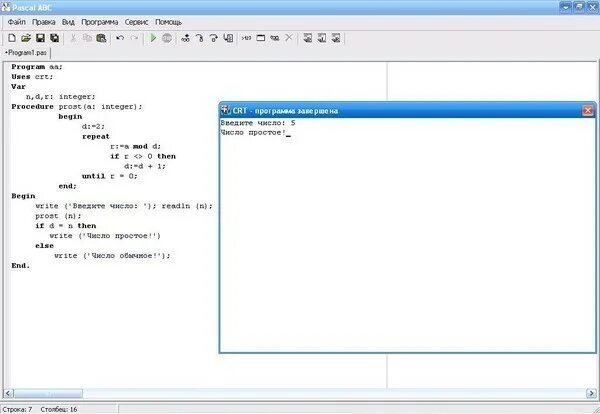The width and height of the screenshot is (600, 414).
Task: Copy selection using the copy icon
Action: coord(87,38)
